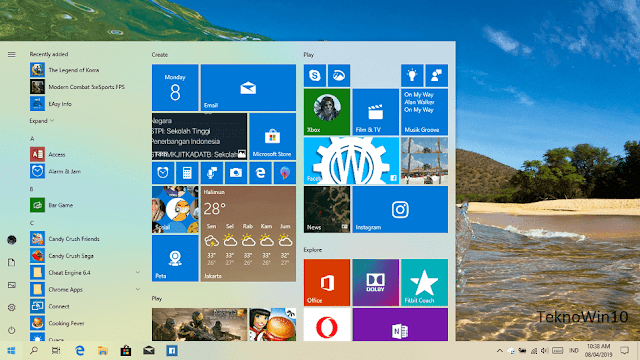Open the Instagram tile

pyautogui.click(x=400, y=210)
